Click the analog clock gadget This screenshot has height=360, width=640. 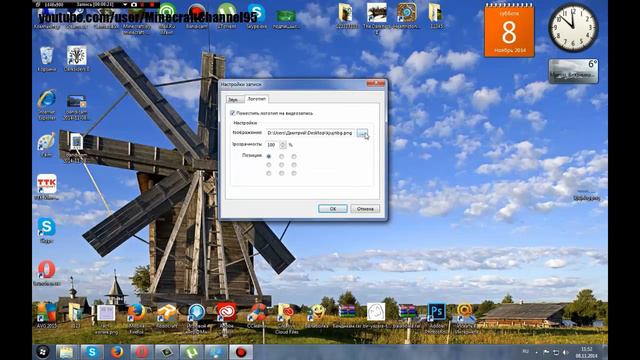tap(573, 27)
